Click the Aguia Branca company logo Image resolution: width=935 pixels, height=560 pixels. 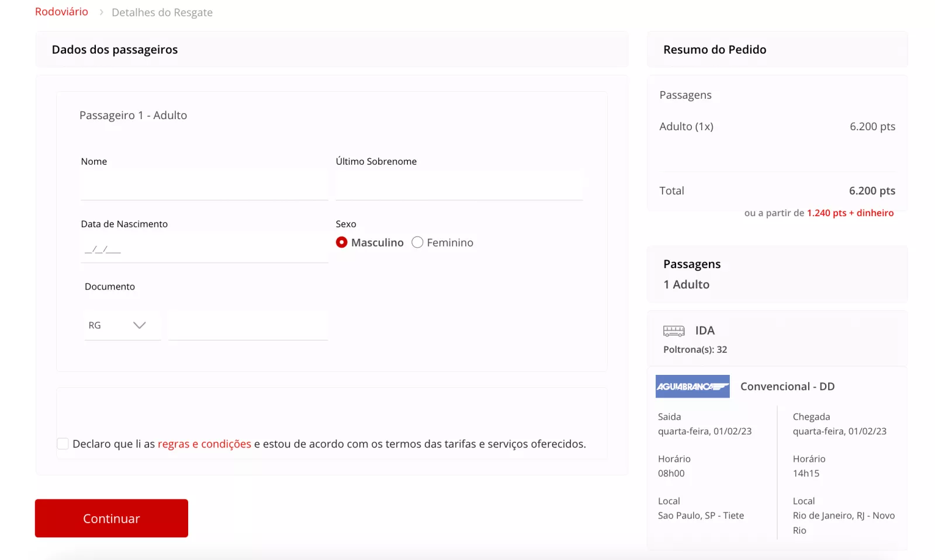[x=692, y=387]
